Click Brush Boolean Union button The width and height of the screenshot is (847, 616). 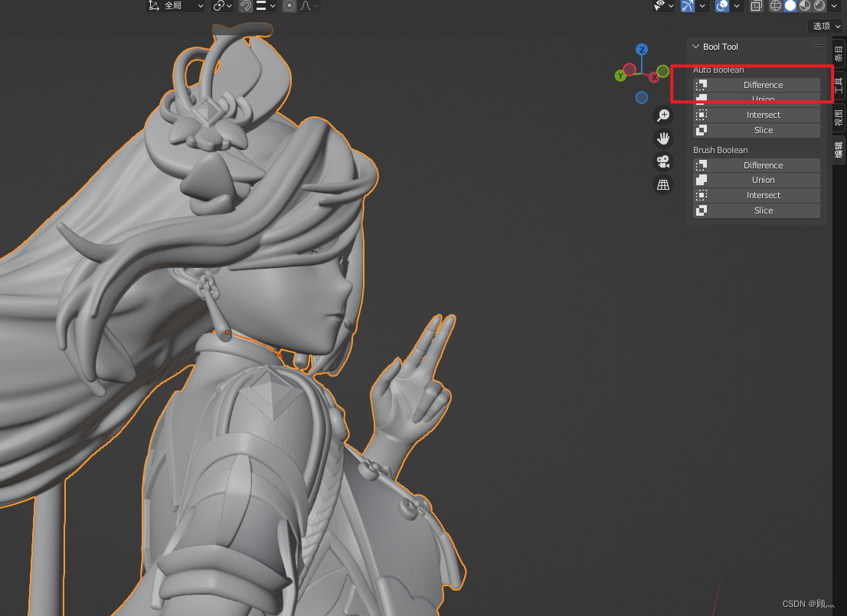757,180
